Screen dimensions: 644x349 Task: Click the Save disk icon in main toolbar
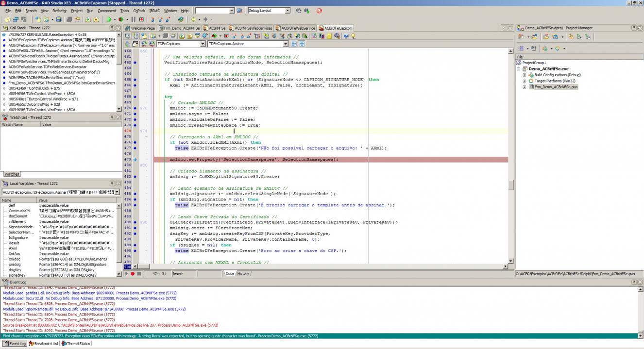(x=58, y=19)
